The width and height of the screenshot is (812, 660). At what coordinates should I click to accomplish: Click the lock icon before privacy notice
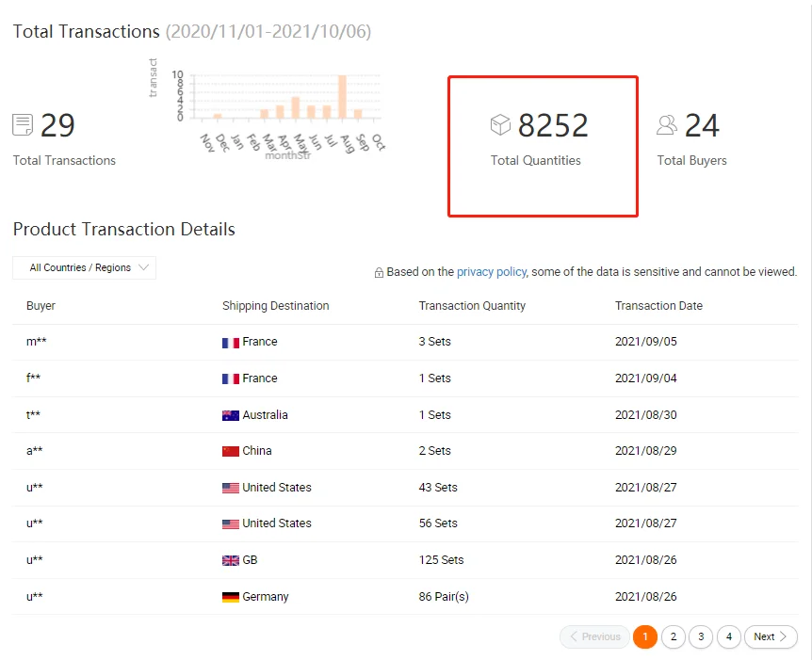pos(379,273)
